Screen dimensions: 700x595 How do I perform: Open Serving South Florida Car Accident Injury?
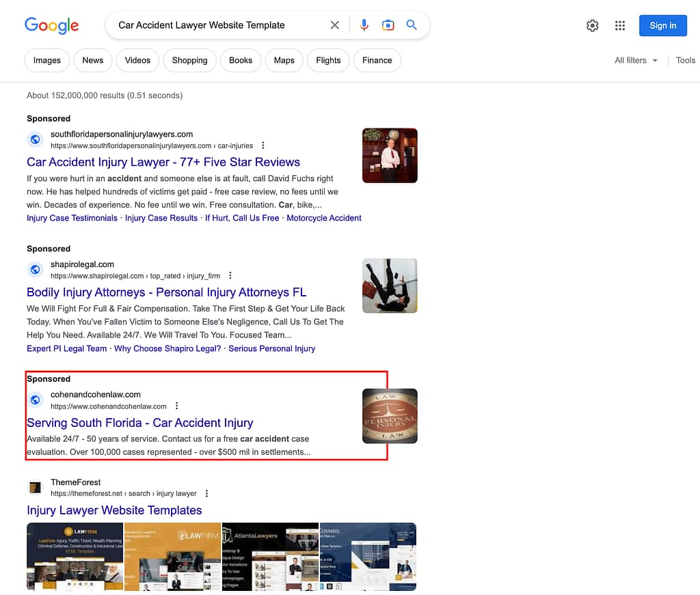pyautogui.click(x=139, y=422)
